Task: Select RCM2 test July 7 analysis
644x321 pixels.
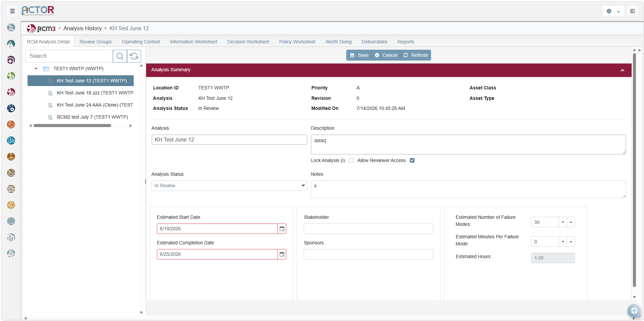Action: tap(92, 117)
